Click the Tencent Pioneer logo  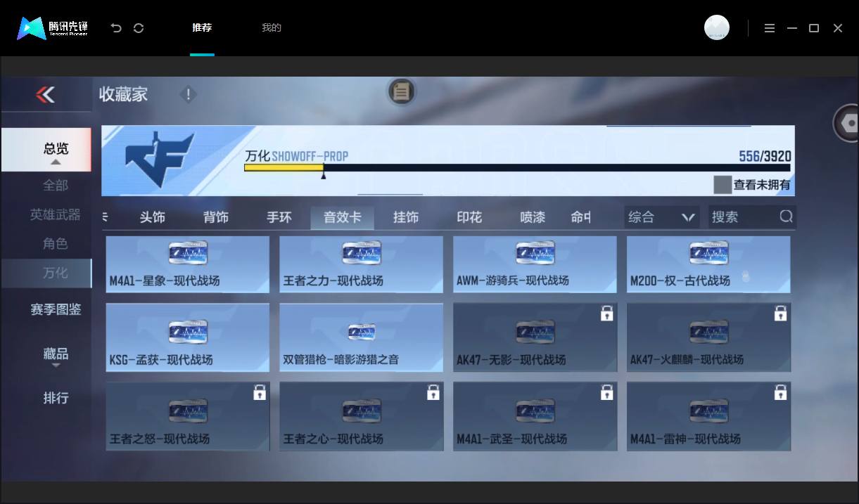click(x=53, y=28)
